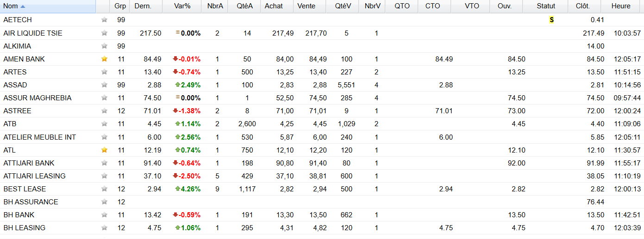The width and height of the screenshot is (644, 239).
Task: Click the green up arrow for BEST LEASE
Action: click(177, 189)
